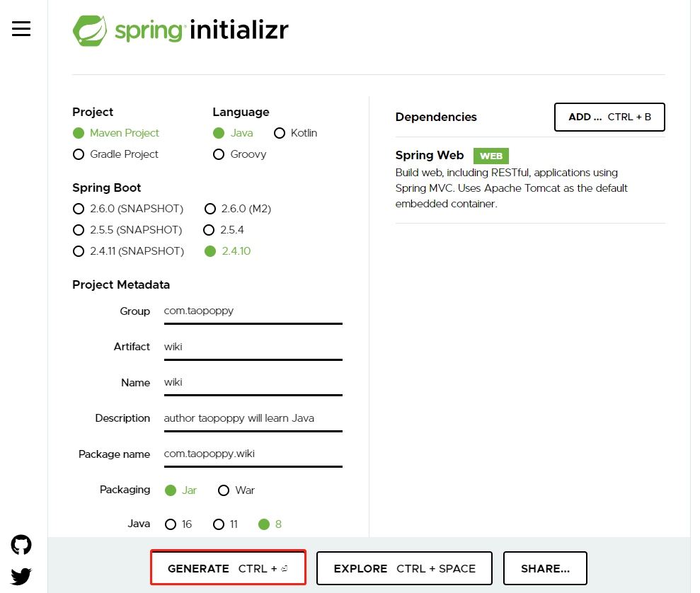Click the Project Metadata heading
Viewport: 700px width, 593px height.
121,284
